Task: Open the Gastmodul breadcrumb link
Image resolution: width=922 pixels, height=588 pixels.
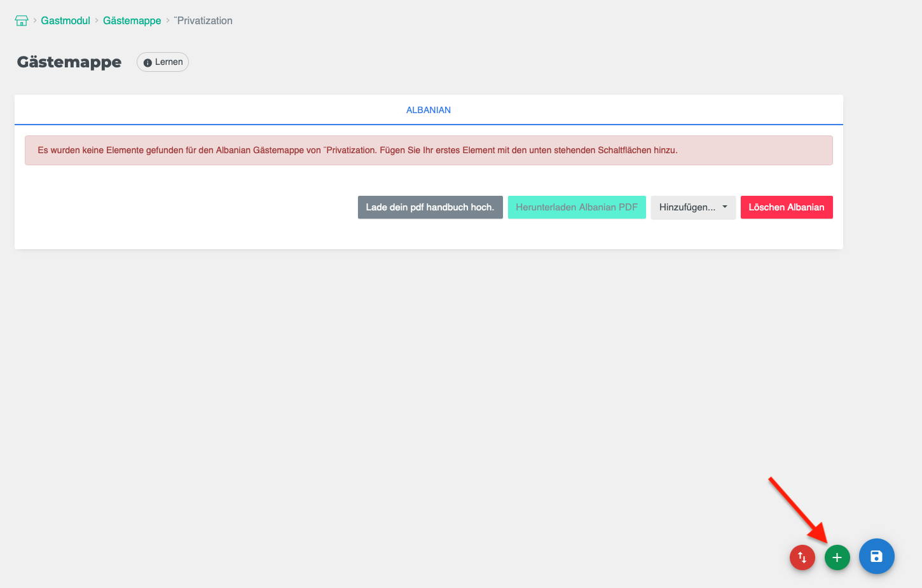Action: pyautogui.click(x=65, y=20)
